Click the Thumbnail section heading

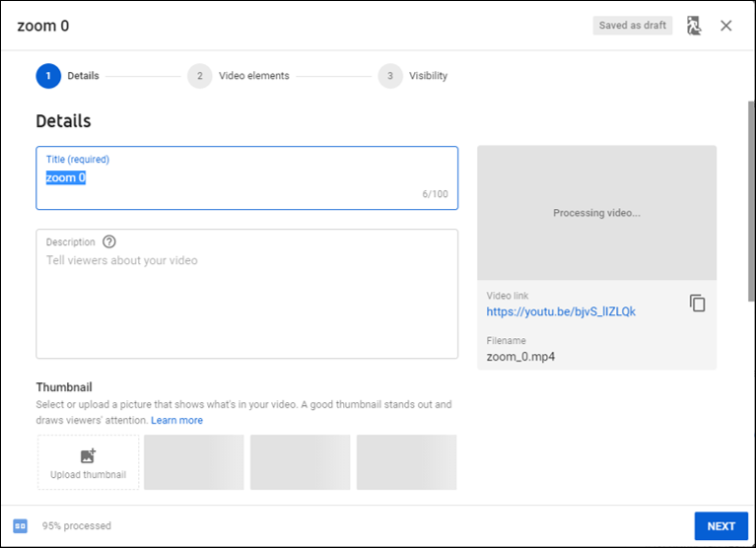pyautogui.click(x=64, y=387)
